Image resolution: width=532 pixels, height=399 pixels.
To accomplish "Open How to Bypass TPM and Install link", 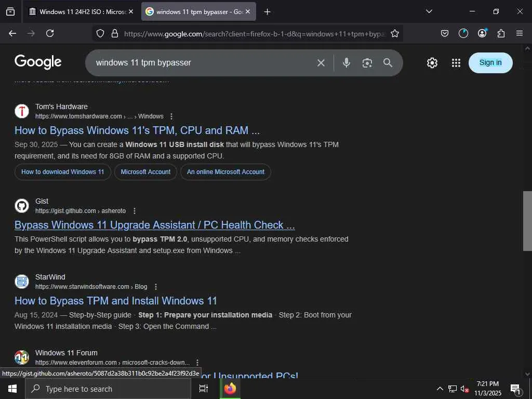I will coord(116,301).
